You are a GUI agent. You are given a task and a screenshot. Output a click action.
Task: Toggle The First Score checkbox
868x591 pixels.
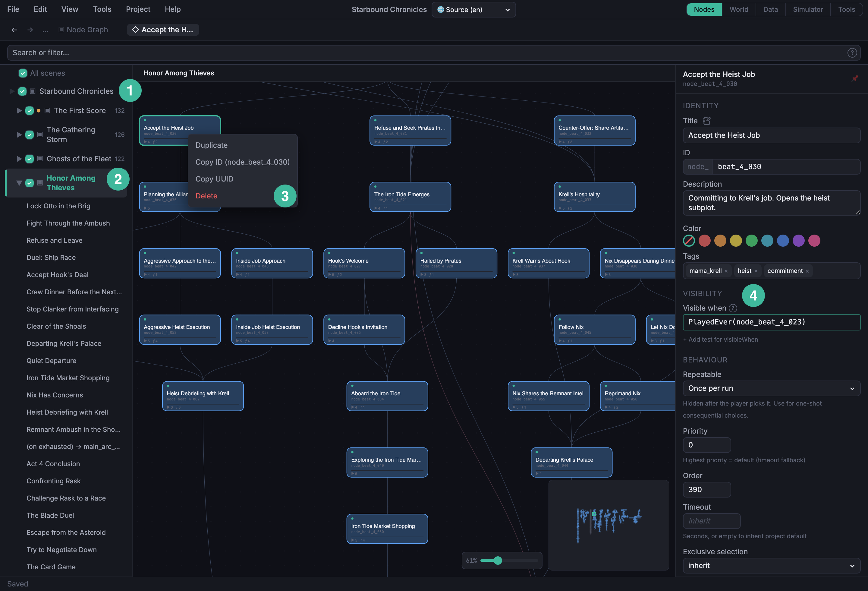tap(30, 111)
